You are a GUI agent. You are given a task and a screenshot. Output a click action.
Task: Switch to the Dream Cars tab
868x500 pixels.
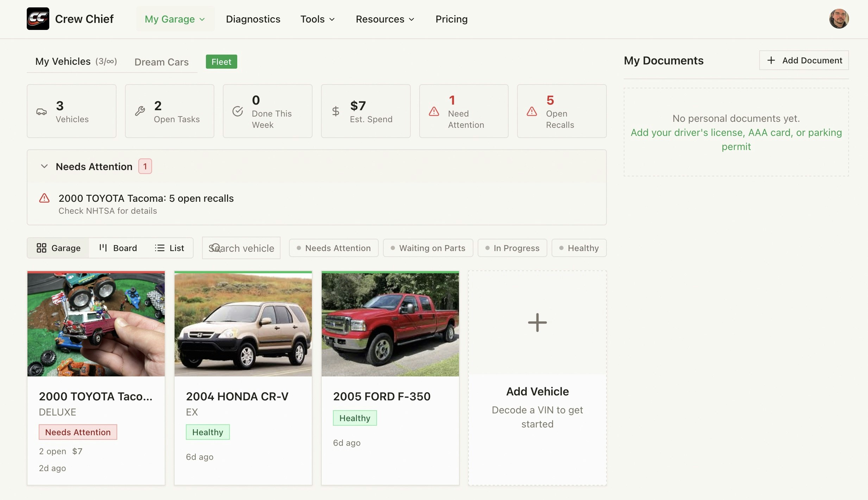point(161,62)
